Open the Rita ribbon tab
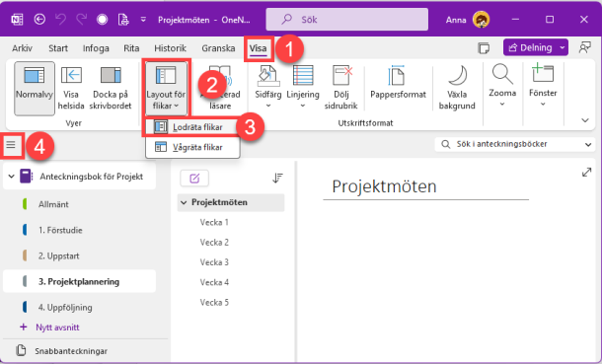The width and height of the screenshot is (602, 364). click(x=131, y=48)
